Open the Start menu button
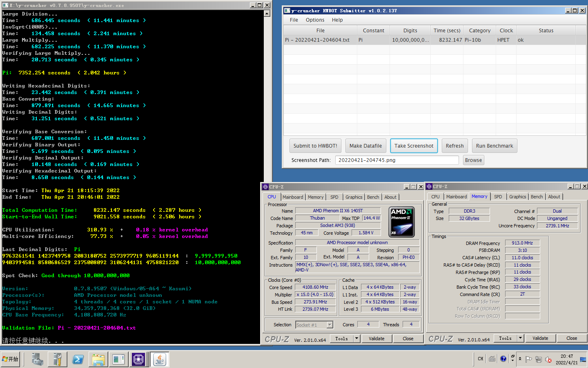Viewport: 588px width, 368px height. click(10, 359)
